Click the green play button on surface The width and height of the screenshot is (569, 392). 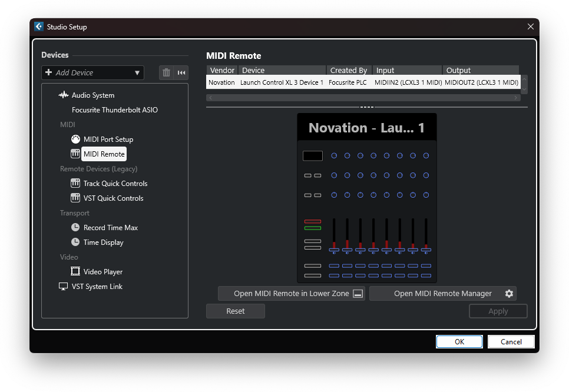(x=312, y=228)
